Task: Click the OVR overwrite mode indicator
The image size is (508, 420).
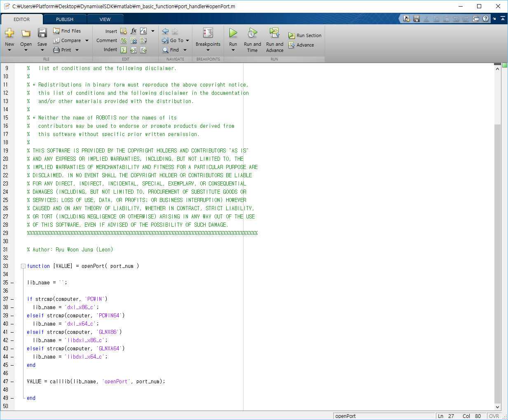Action: point(494,416)
